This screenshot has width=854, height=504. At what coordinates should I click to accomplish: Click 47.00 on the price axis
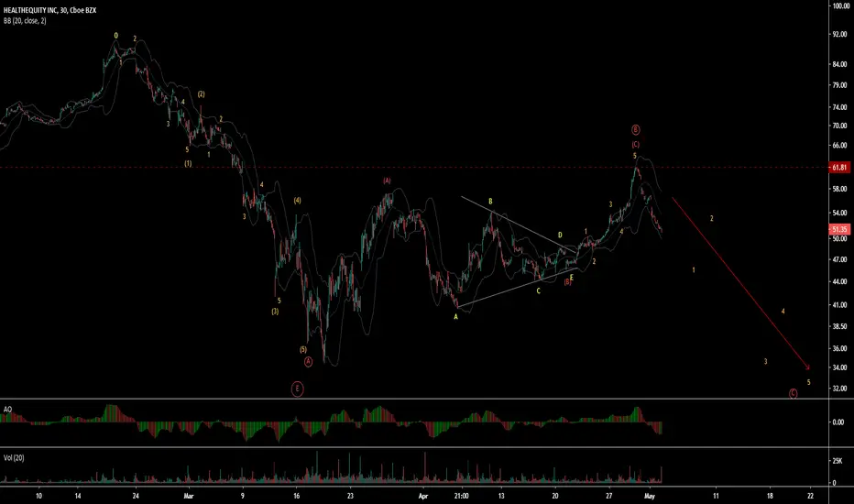coord(839,259)
